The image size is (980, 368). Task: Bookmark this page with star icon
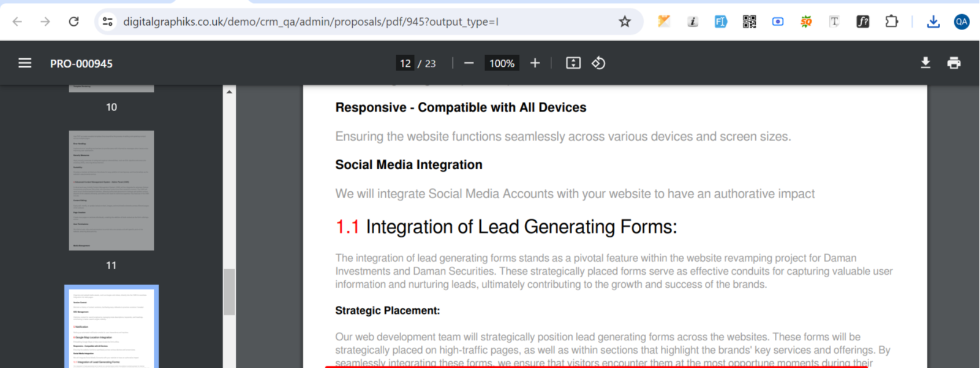pyautogui.click(x=624, y=22)
